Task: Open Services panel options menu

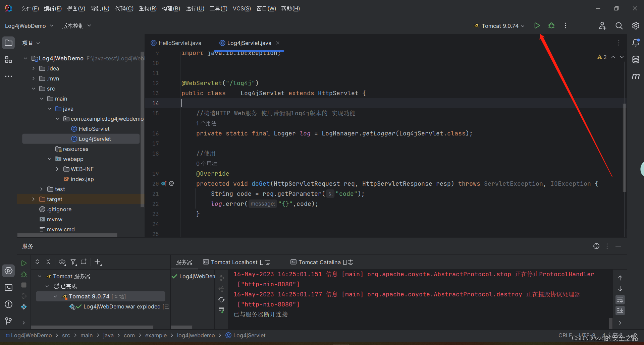Action: tap(607, 246)
